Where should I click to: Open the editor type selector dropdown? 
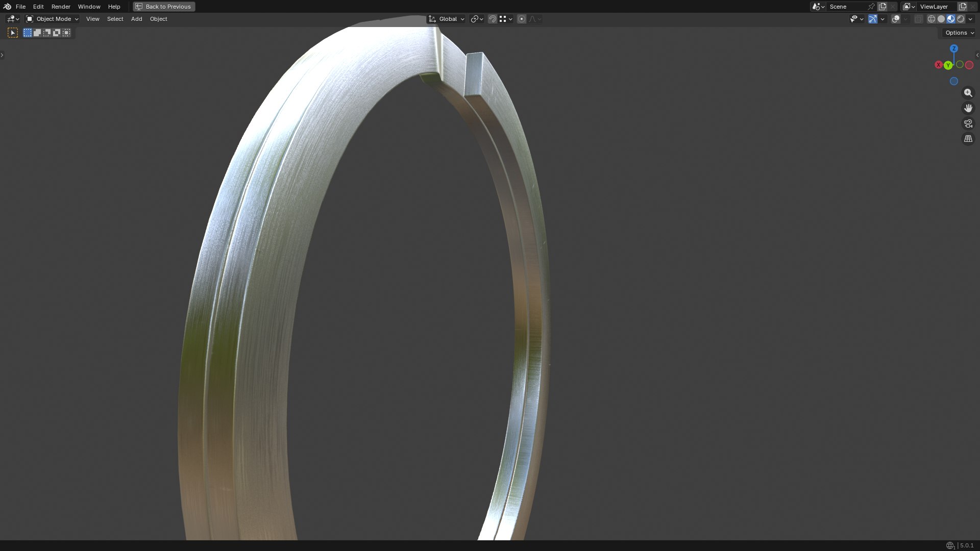click(x=13, y=19)
